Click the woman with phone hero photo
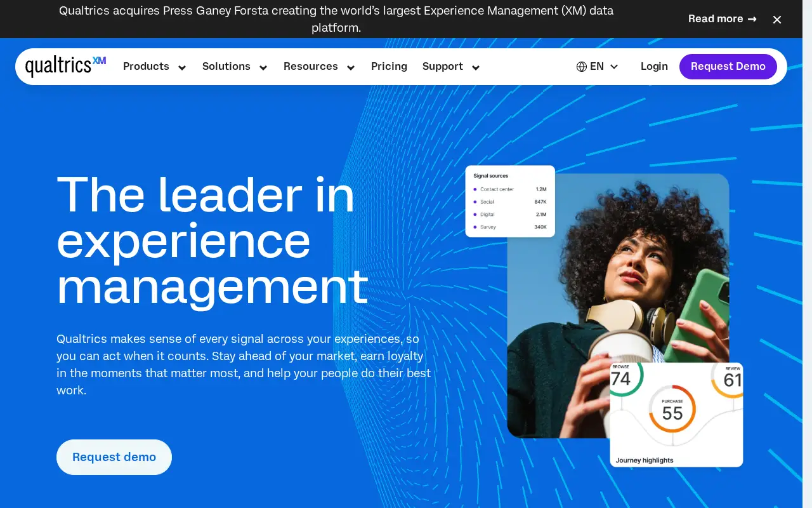The width and height of the screenshot is (812, 508). (618, 305)
